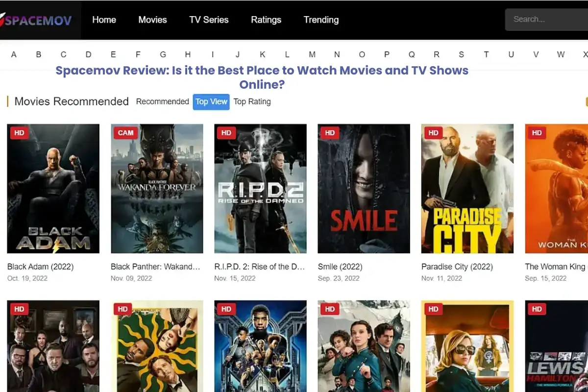Select the date Nov. 09, 2022

tap(131, 278)
